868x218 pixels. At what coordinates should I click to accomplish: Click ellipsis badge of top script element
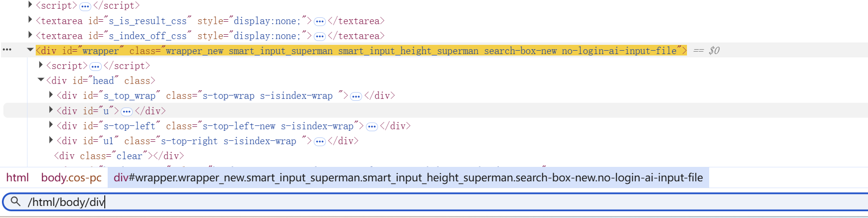tap(85, 6)
